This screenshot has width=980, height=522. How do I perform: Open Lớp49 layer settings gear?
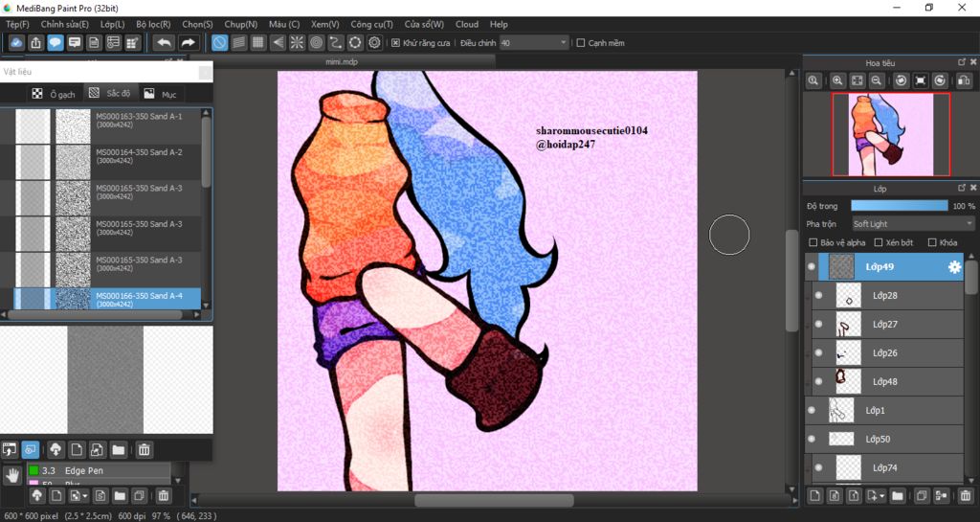pos(954,267)
